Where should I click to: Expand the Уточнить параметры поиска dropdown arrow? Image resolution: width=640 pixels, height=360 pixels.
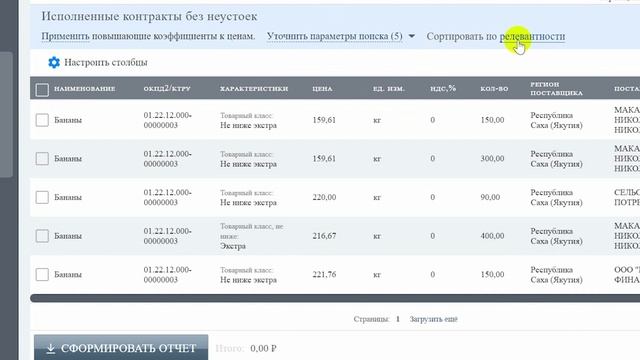click(x=411, y=36)
